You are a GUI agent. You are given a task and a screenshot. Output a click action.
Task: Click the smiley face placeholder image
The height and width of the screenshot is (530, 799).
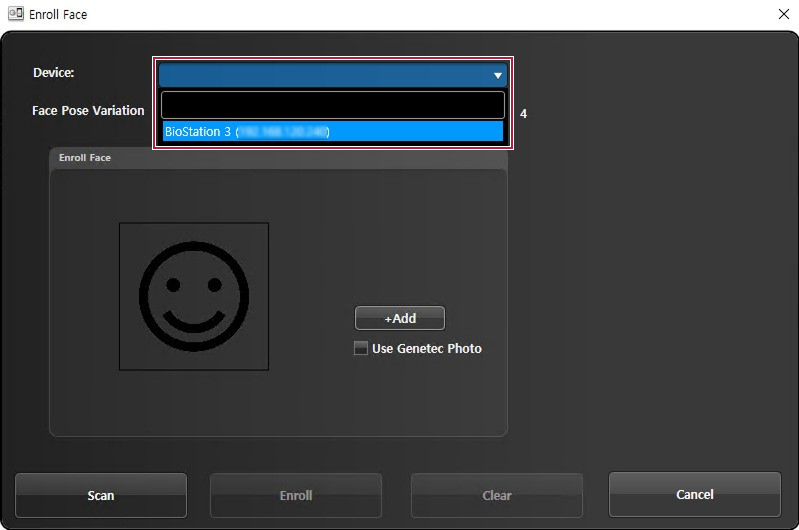[194, 296]
